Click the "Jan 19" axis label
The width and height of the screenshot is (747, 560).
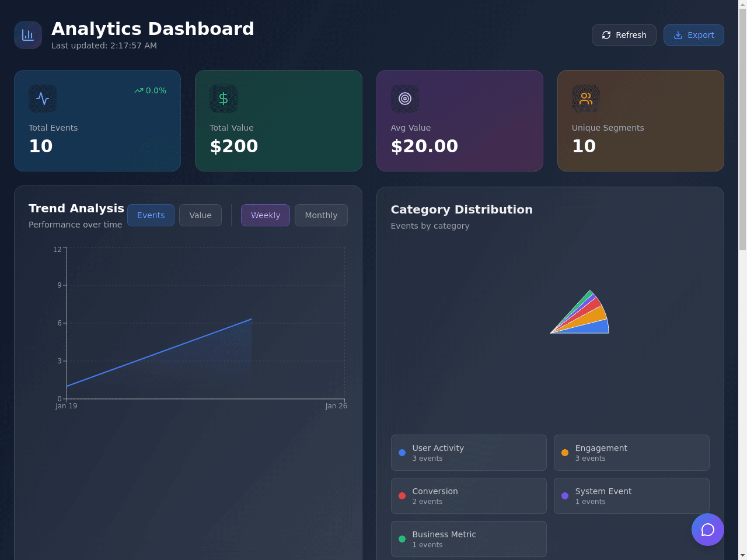pos(66,406)
